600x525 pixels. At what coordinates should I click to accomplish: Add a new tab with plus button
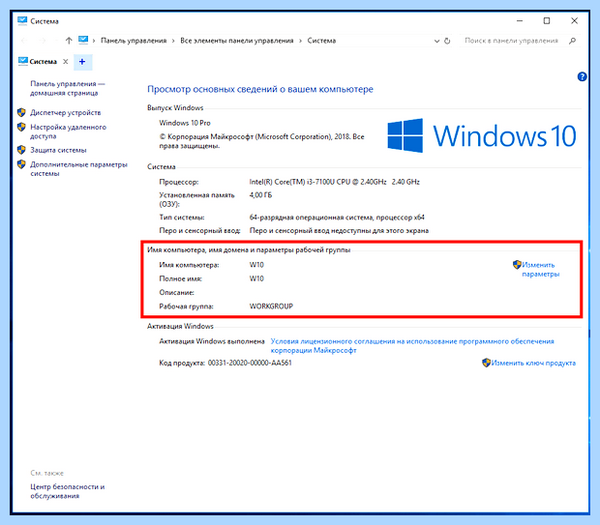point(82,62)
